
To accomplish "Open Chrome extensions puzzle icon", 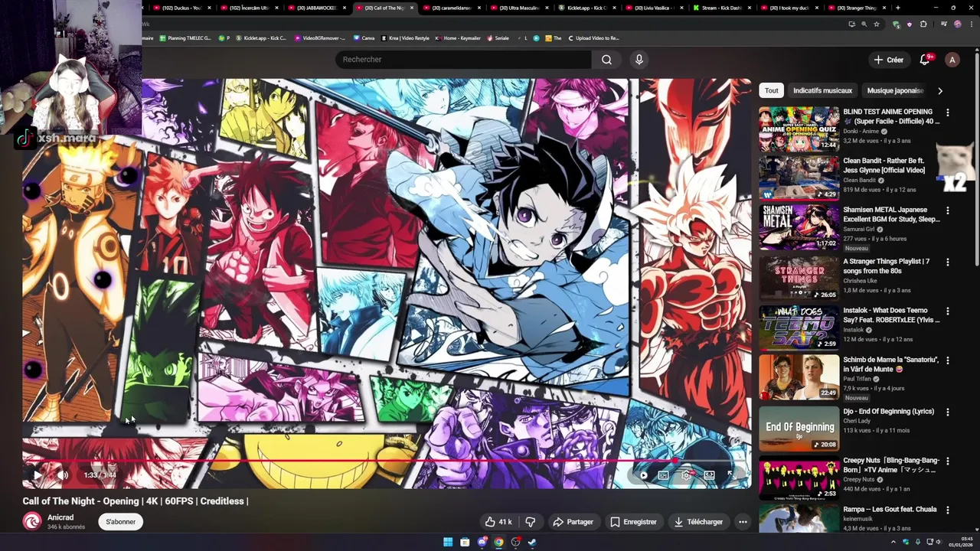I will point(923,24).
